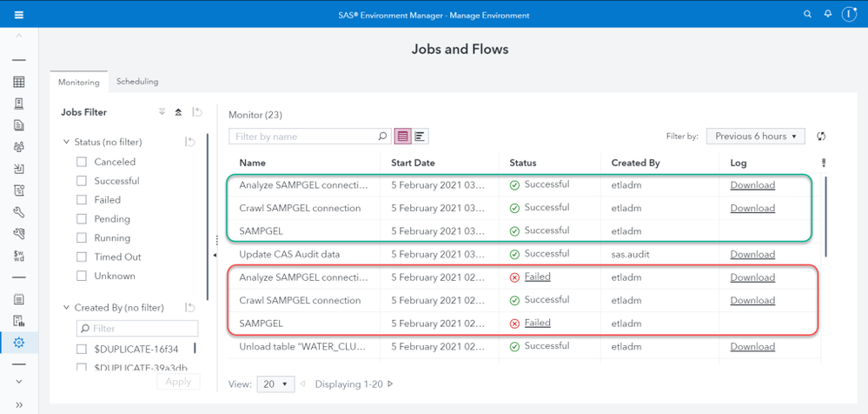Open the notifications bell
The height and width of the screenshot is (414, 868).
pos(827,15)
